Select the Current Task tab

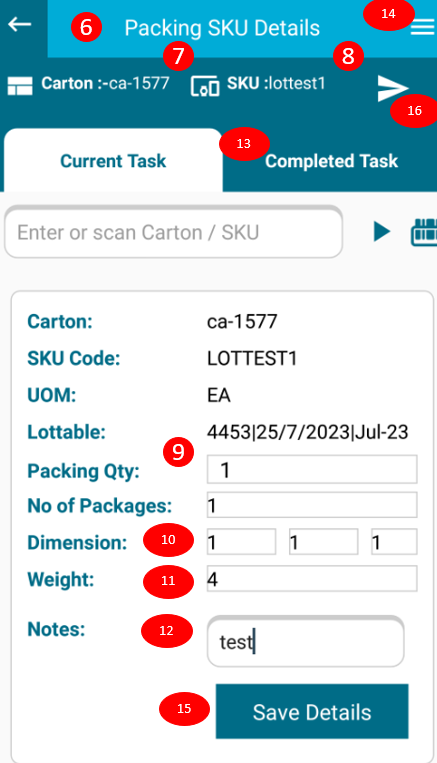(x=113, y=161)
